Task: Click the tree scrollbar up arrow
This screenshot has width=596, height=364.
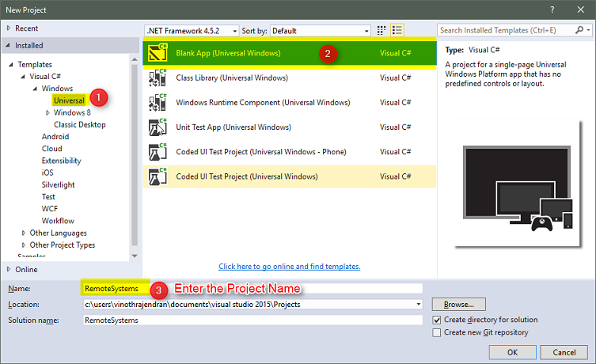Action: pyautogui.click(x=135, y=59)
